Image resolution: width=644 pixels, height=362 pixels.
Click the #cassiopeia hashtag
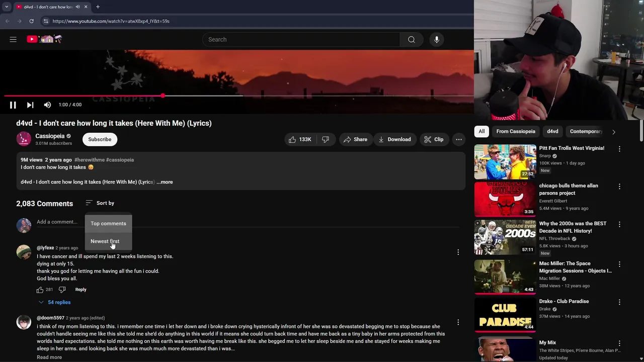coord(120,160)
